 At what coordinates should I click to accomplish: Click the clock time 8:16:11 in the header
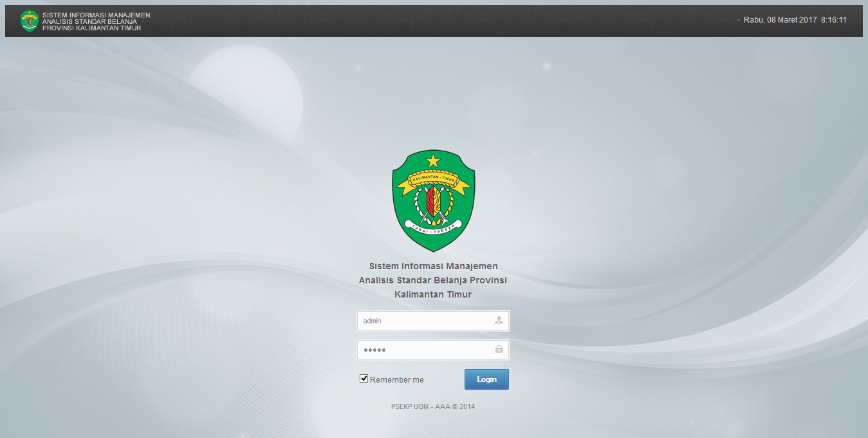point(833,20)
